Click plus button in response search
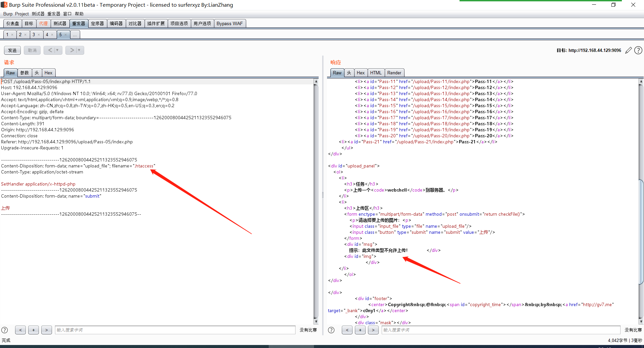This screenshot has height=348, width=644. coord(360,330)
